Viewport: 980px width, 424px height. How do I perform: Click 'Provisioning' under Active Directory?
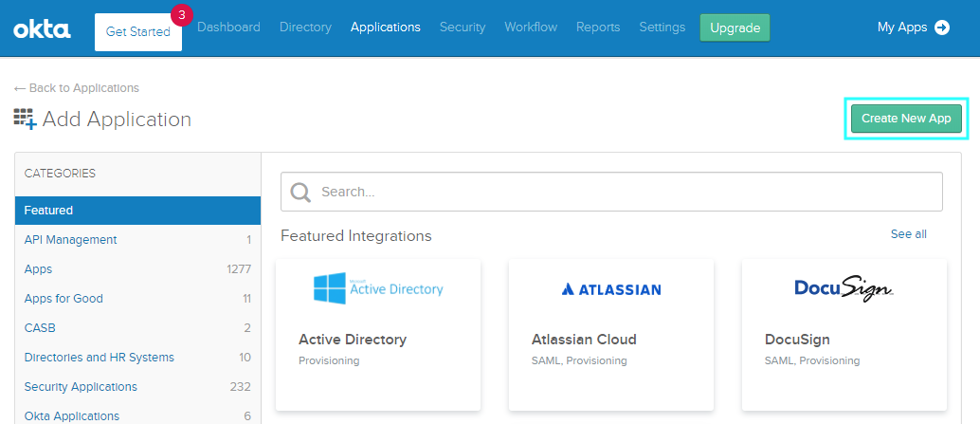[x=329, y=360]
